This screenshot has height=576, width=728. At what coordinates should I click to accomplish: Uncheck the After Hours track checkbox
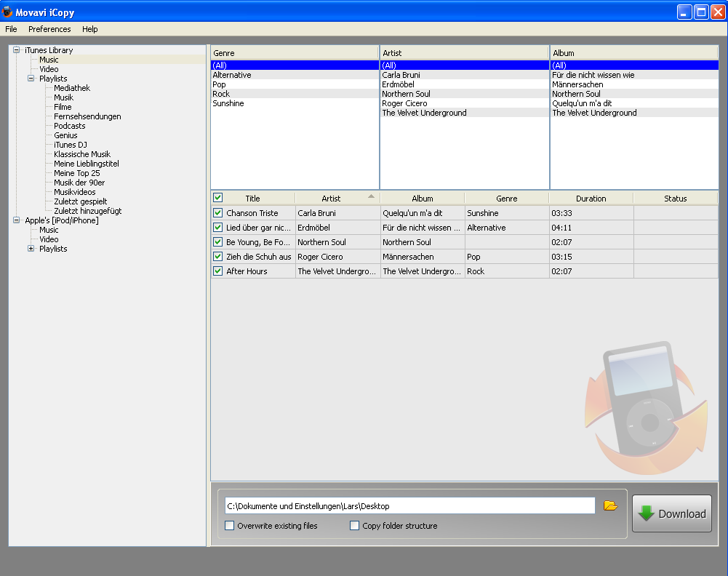pyautogui.click(x=217, y=271)
